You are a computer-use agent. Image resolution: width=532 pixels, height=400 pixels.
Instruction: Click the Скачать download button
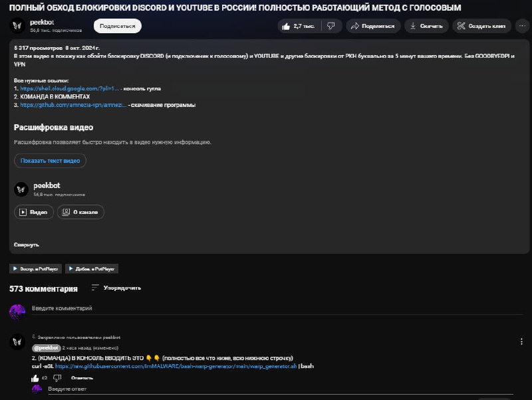click(x=426, y=26)
